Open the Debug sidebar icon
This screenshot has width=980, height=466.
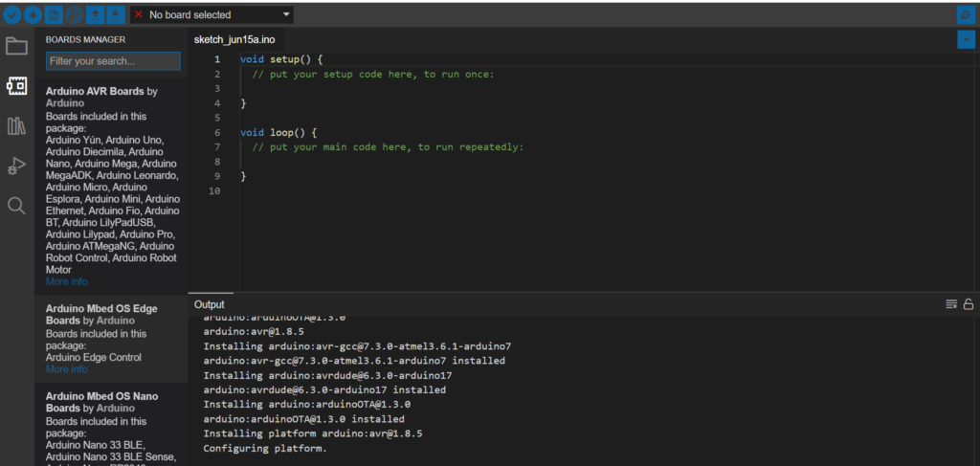point(16,166)
